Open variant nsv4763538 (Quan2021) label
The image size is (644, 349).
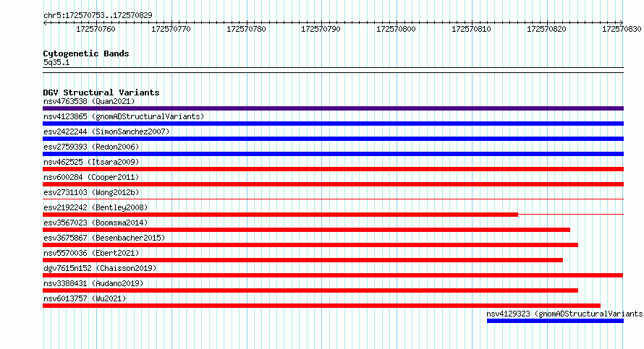tap(89, 101)
